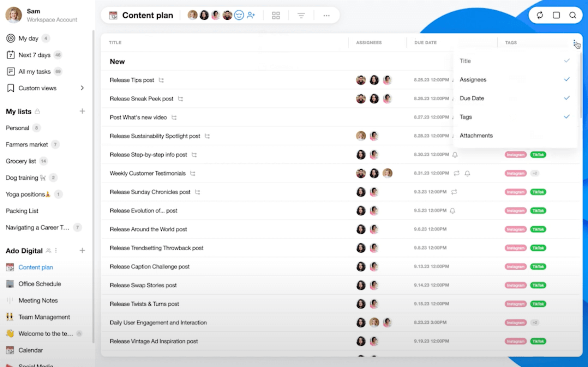Click Instagram tag on Release Swap Stories
The height and width of the screenshot is (367, 588).
515,285
